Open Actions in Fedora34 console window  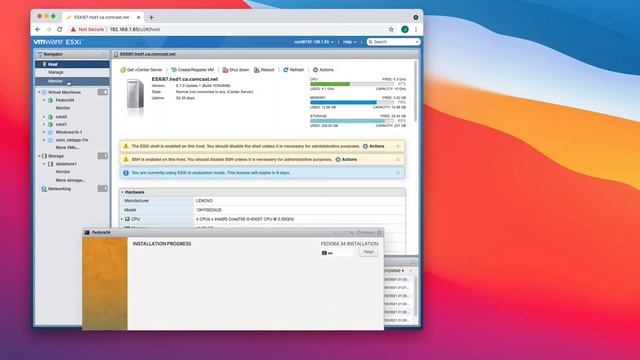tap(366, 233)
